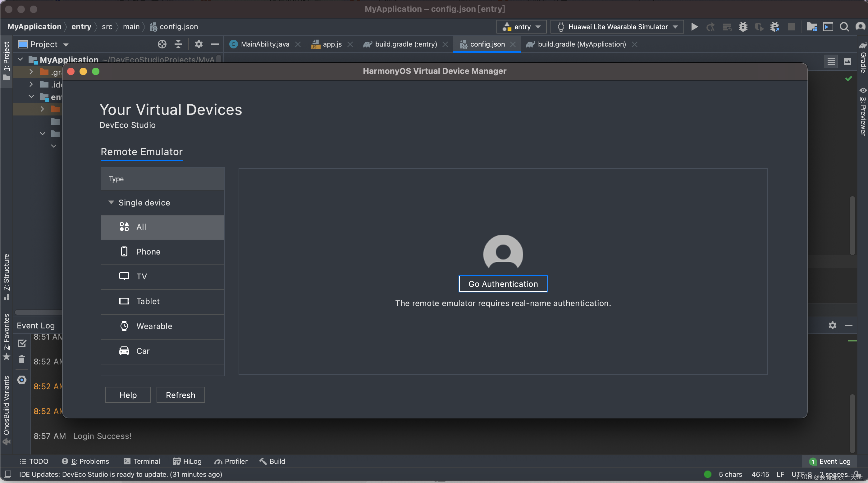
Task: Open the 6: Problems tool window
Action: [x=85, y=461]
